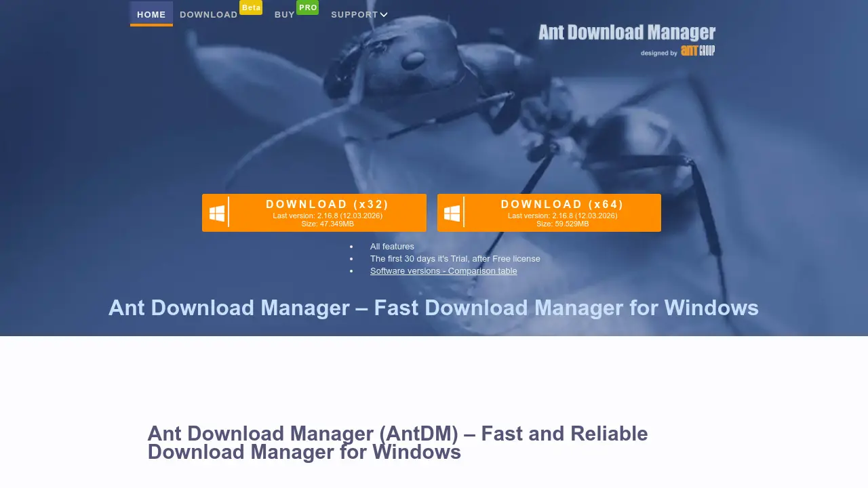Go to the Home menu item
The height and width of the screenshot is (488, 868).
151,14
